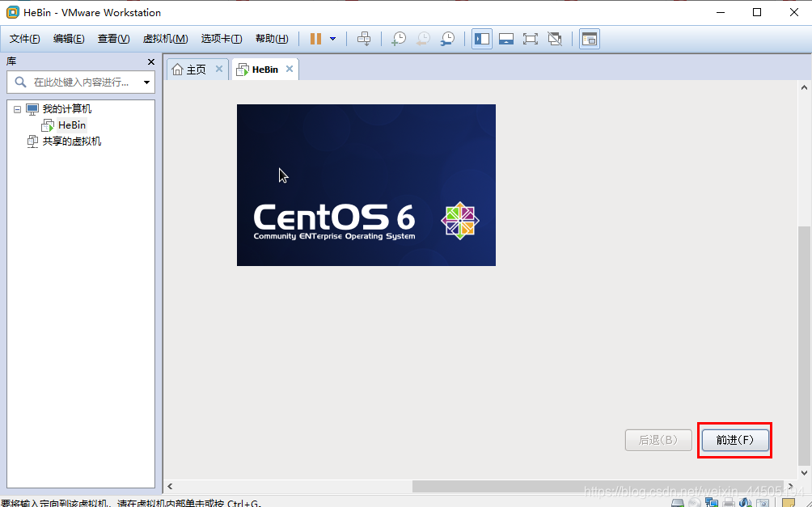This screenshot has width=812, height=507.
Task: Open the 帮助(H) menu
Action: (272, 39)
